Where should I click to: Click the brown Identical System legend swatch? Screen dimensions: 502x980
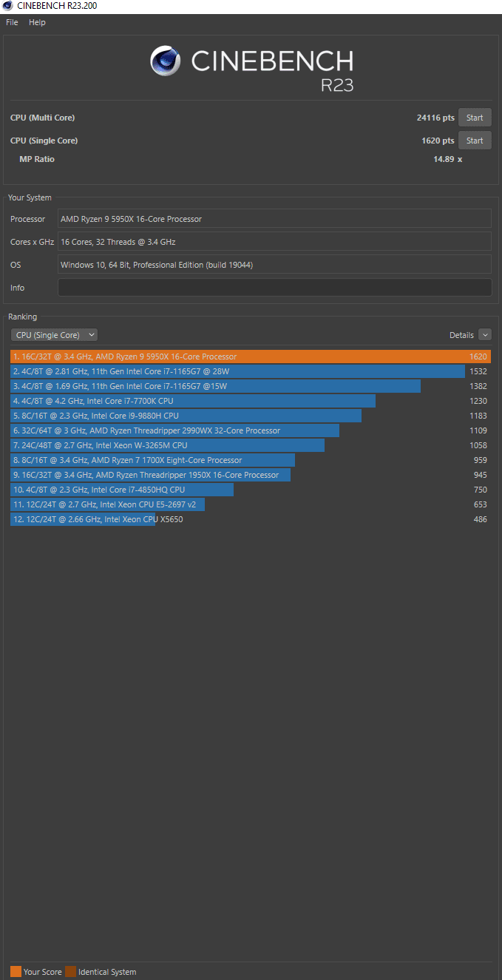(x=70, y=972)
